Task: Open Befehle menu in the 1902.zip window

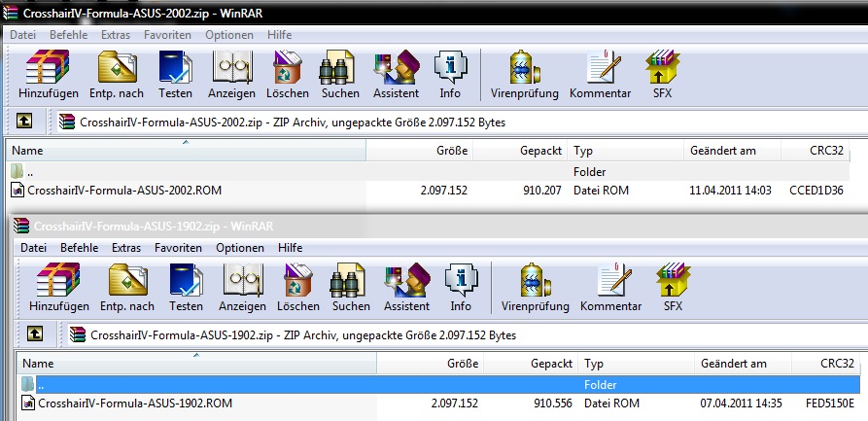Action: (x=79, y=248)
